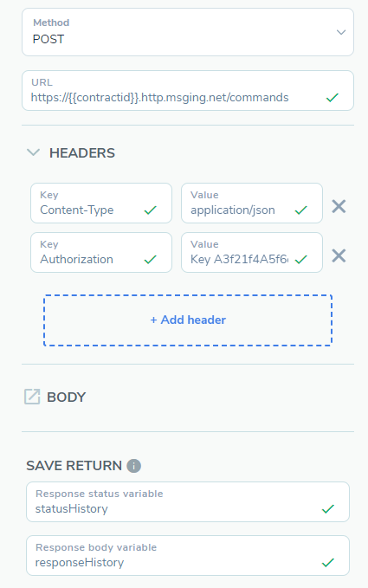Click checkmark in Content-Type key field
Viewport: 368px width, 588px height.
tap(151, 210)
